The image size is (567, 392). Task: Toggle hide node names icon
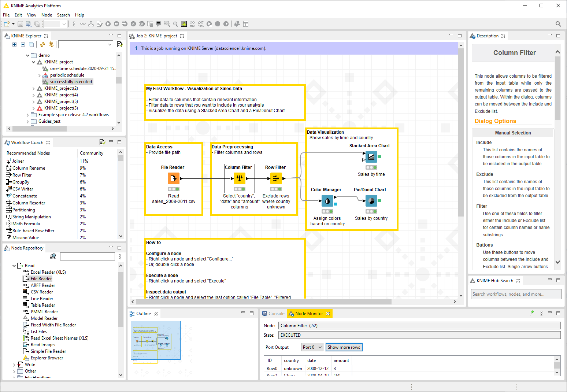click(x=201, y=24)
